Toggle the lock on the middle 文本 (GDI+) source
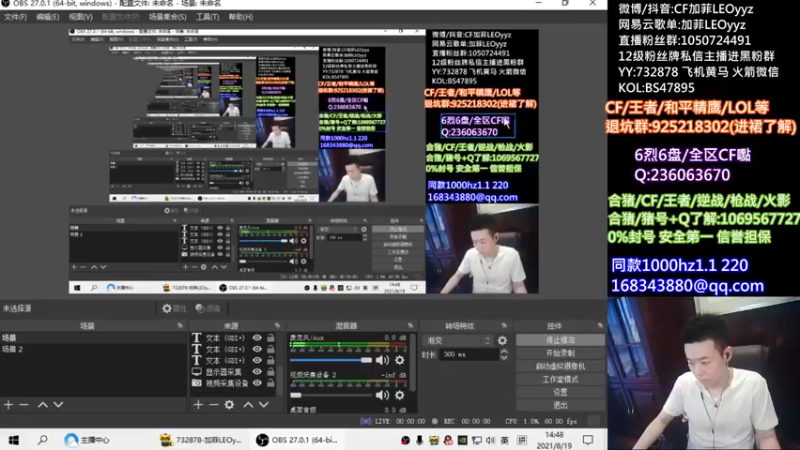 tap(271, 349)
